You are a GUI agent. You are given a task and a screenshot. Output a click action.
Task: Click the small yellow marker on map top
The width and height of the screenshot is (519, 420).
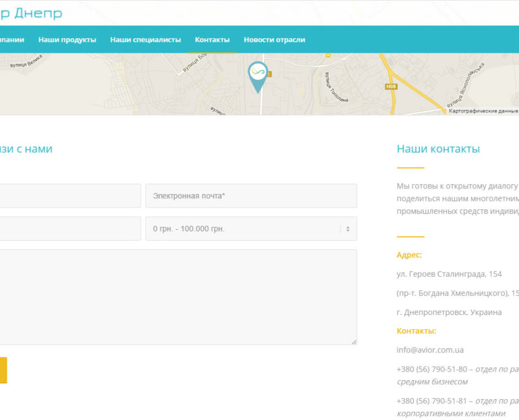pos(328,55)
